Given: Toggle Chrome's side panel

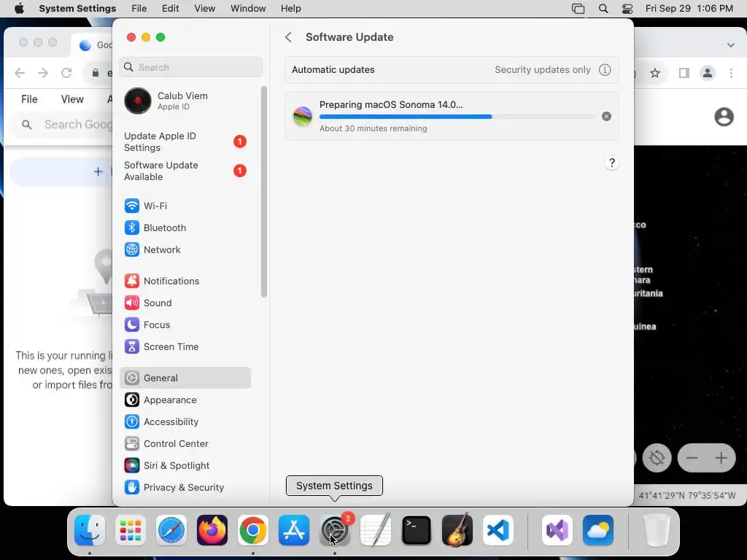Looking at the screenshot, I should 684,73.
